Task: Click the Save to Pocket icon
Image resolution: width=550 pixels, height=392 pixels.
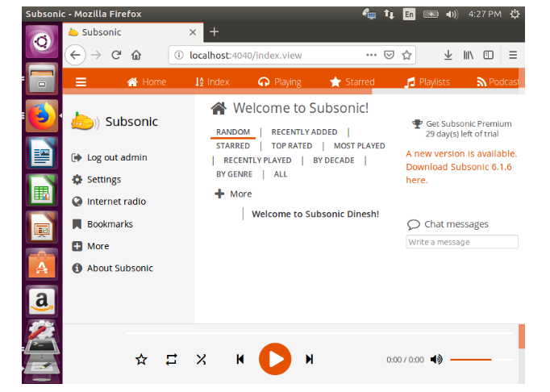Action: click(x=389, y=55)
